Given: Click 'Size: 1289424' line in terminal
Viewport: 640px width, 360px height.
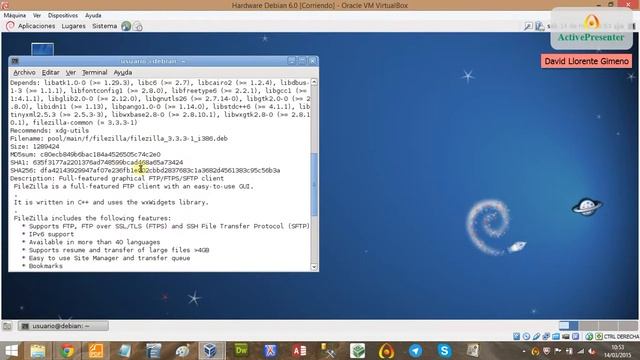Looking at the screenshot, I should pos(35,147).
